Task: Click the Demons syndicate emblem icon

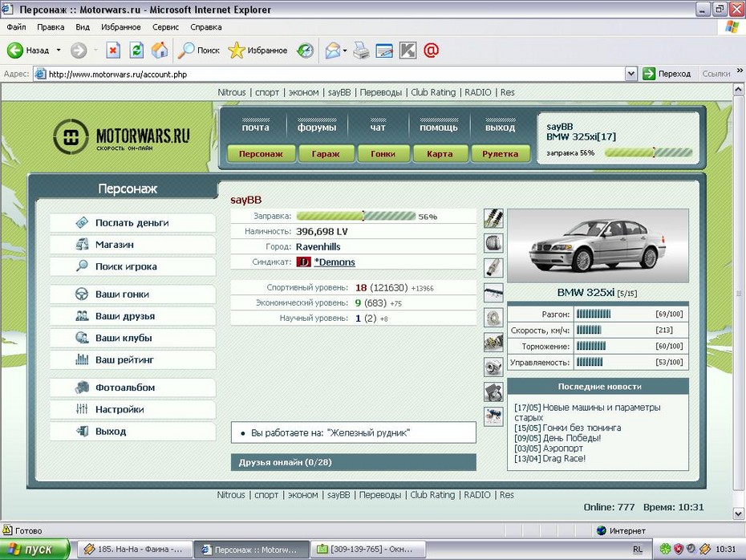Action: [x=303, y=262]
